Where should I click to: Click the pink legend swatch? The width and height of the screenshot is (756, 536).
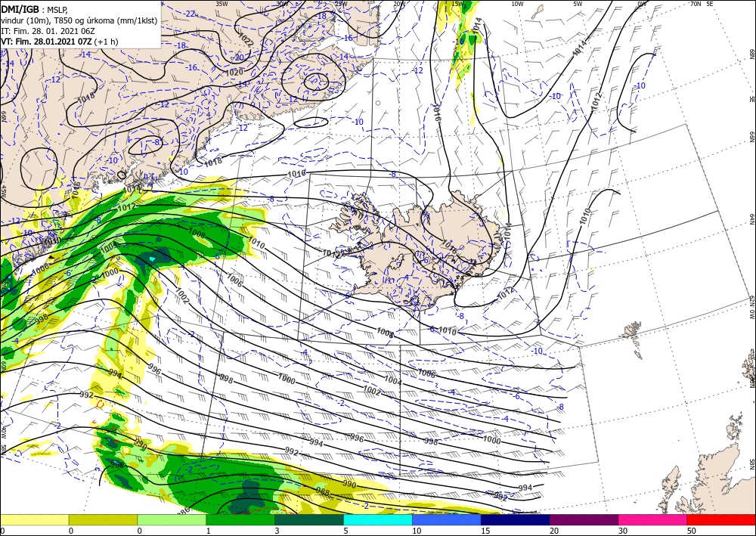click(653, 519)
